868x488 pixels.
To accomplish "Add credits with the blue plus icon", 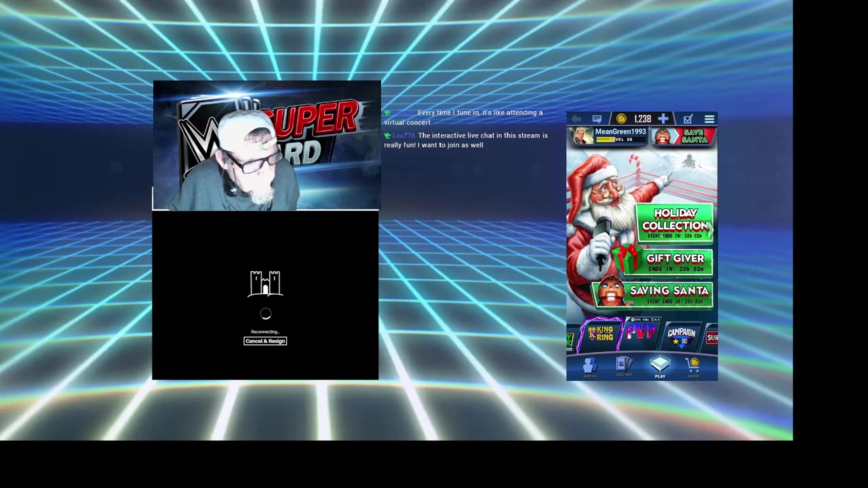I will (663, 119).
